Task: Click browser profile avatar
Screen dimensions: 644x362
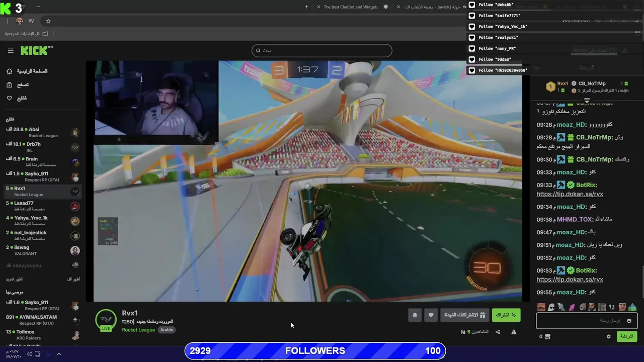Action: point(20,21)
